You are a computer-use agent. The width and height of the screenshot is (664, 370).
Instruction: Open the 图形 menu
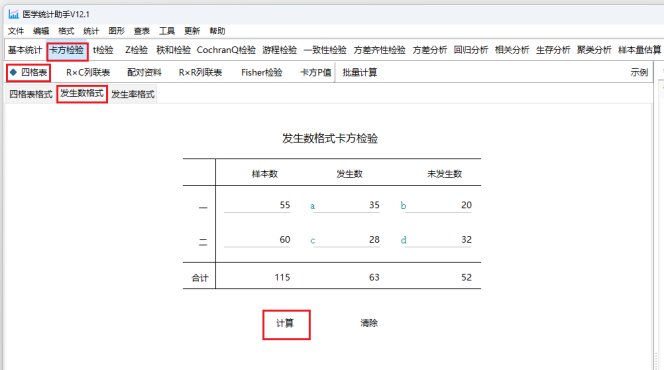116,31
